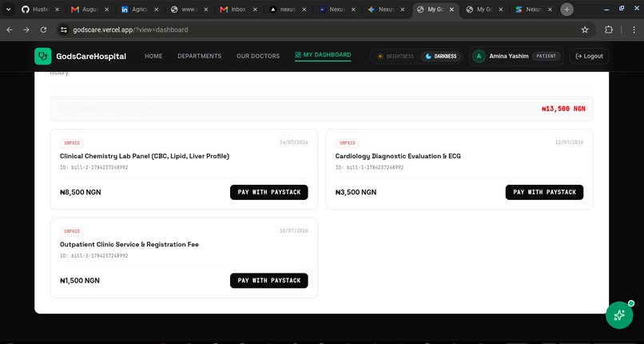Click the green 'A' avatar for Amina Yashim

[479, 56]
